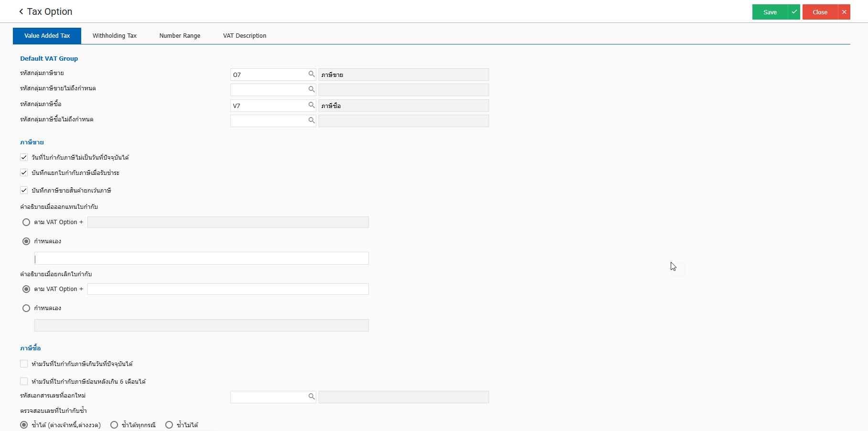Click the back arrow beside Tax Option
Image resolution: width=868 pixels, height=431 pixels.
[x=21, y=11]
